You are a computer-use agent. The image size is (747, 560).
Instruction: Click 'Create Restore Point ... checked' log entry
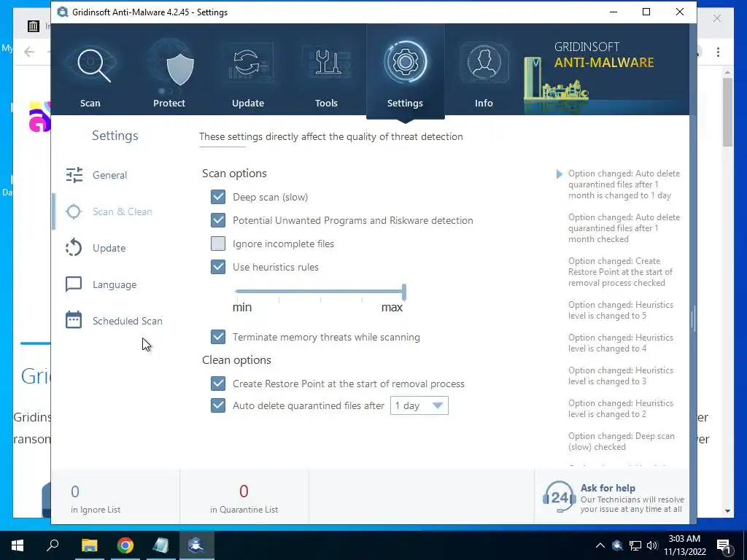tap(620, 272)
